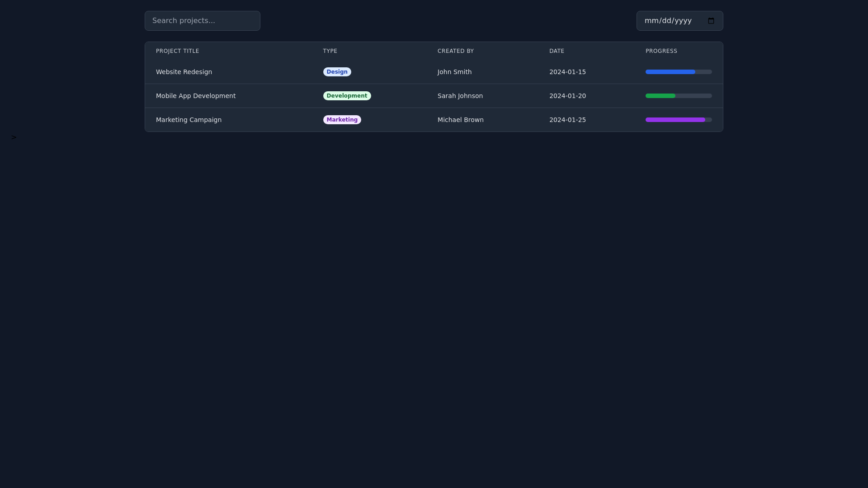Click the search projects input field
The image size is (868, 488).
point(202,21)
